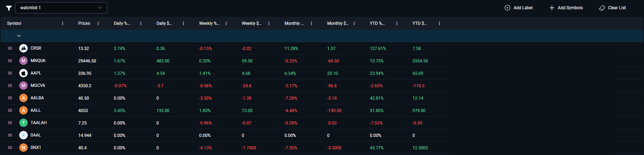Sort by the Daily % column header

tap(122, 23)
